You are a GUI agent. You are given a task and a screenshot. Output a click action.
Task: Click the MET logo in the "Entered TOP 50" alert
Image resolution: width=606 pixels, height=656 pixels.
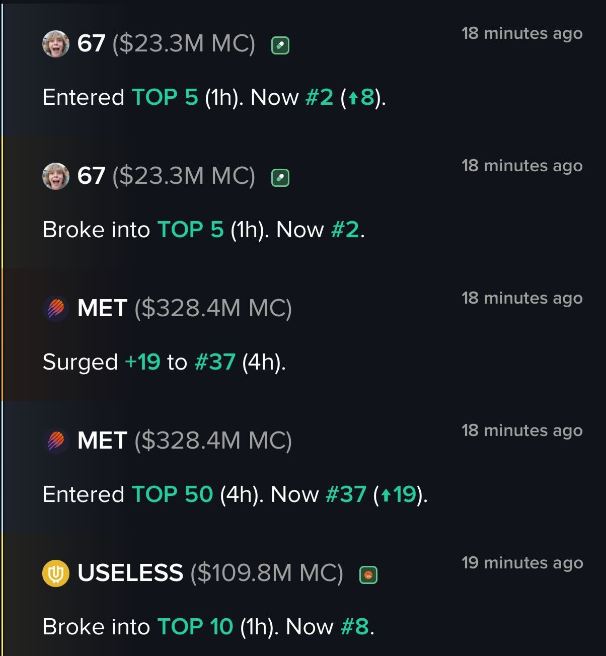pyautogui.click(x=56, y=441)
